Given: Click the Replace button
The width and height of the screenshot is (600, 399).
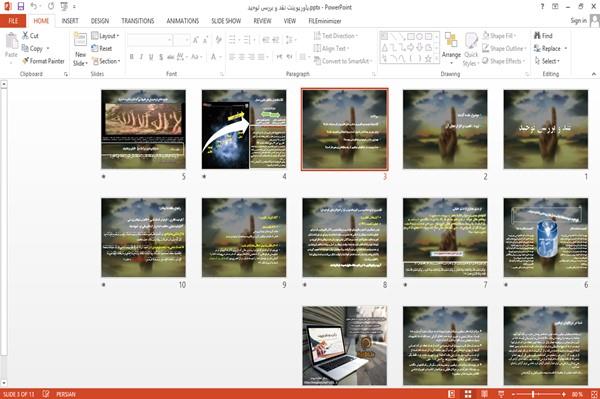Looking at the screenshot, I should (x=551, y=49).
